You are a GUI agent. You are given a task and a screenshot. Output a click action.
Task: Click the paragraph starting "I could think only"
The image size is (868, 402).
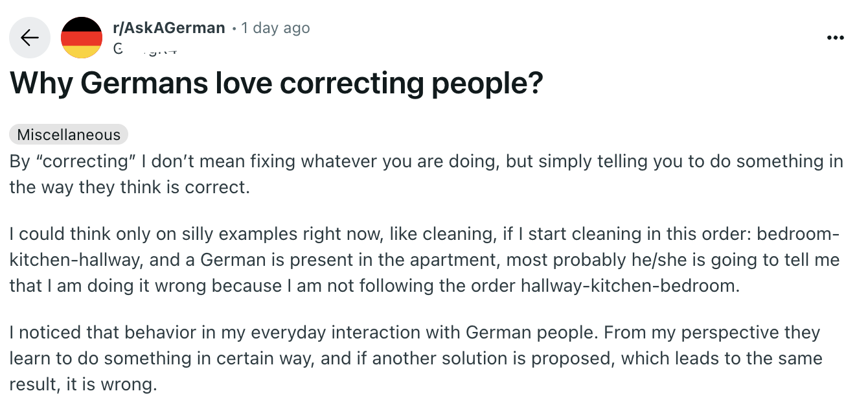tap(425, 259)
